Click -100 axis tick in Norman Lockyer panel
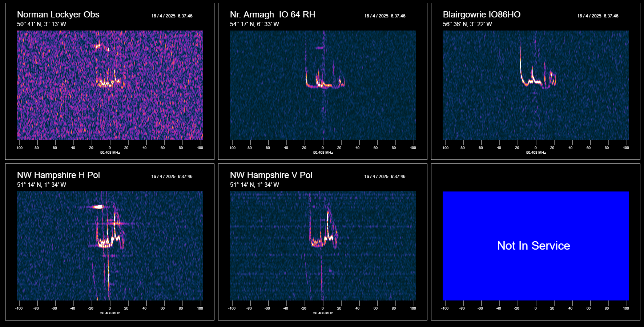 pyautogui.click(x=19, y=148)
